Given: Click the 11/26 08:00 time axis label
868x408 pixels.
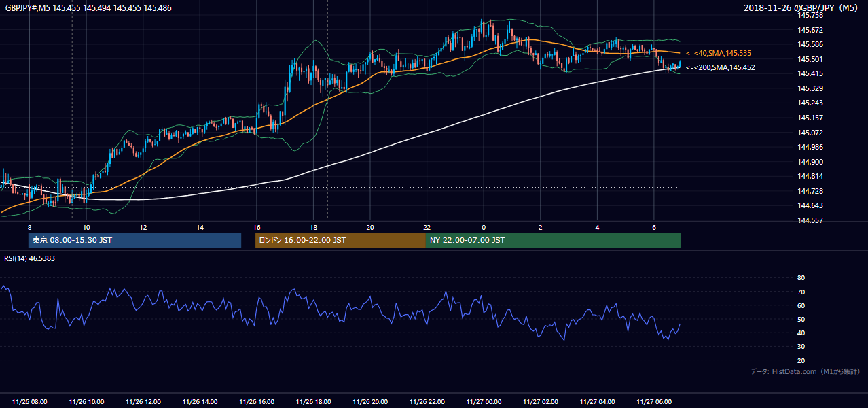Looking at the screenshot, I should click(30, 402).
